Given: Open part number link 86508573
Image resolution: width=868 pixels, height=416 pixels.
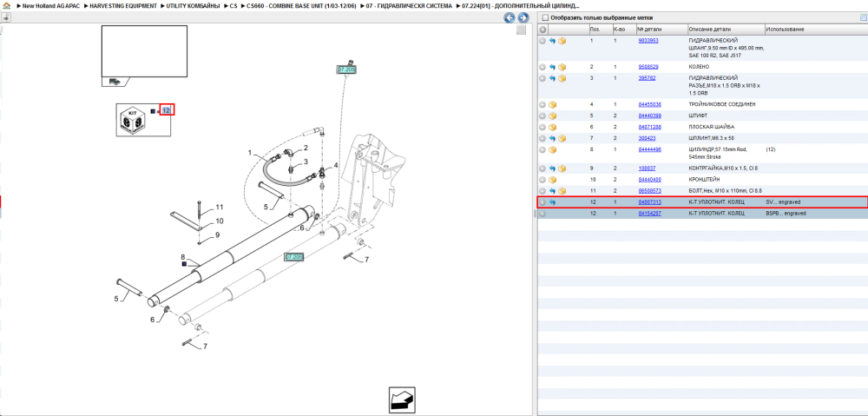Looking at the screenshot, I should [x=650, y=191].
